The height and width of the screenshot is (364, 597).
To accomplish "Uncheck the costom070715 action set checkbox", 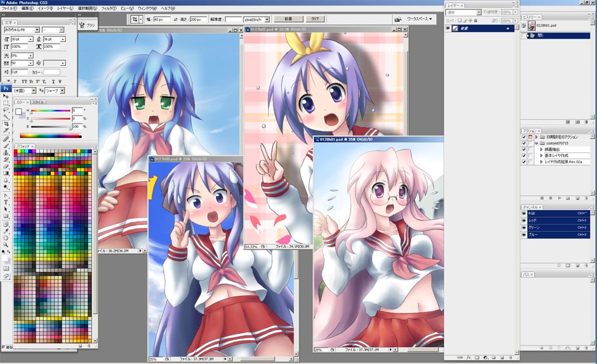I will [x=524, y=143].
